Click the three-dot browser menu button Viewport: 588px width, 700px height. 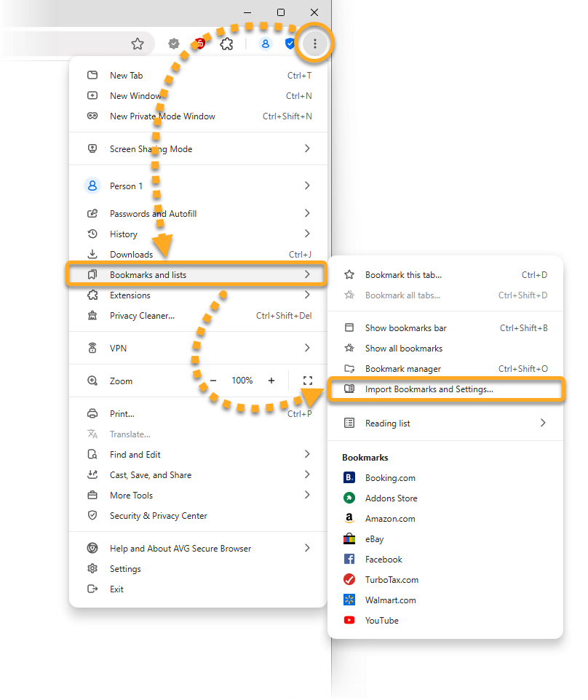click(314, 44)
